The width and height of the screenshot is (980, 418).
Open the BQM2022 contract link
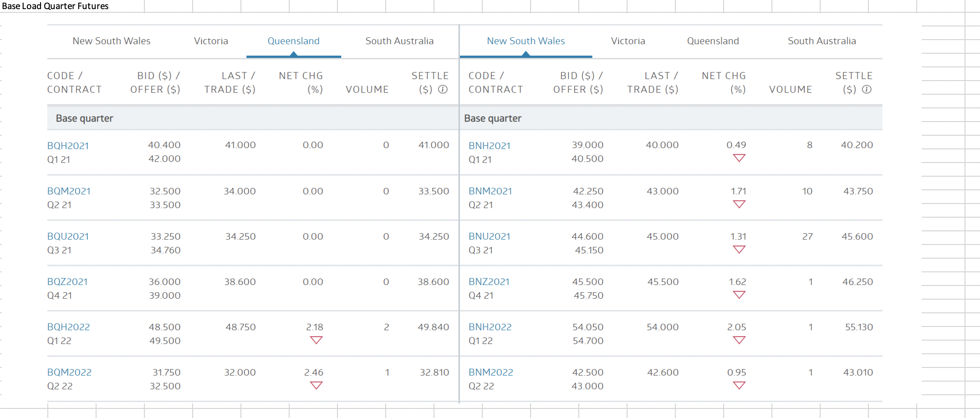[x=69, y=372]
